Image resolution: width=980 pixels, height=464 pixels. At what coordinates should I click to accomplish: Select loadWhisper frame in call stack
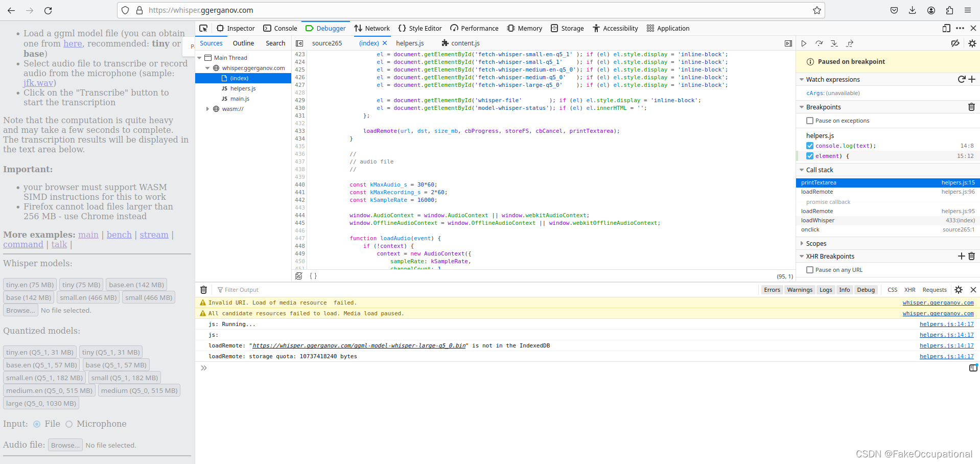[x=888, y=220]
